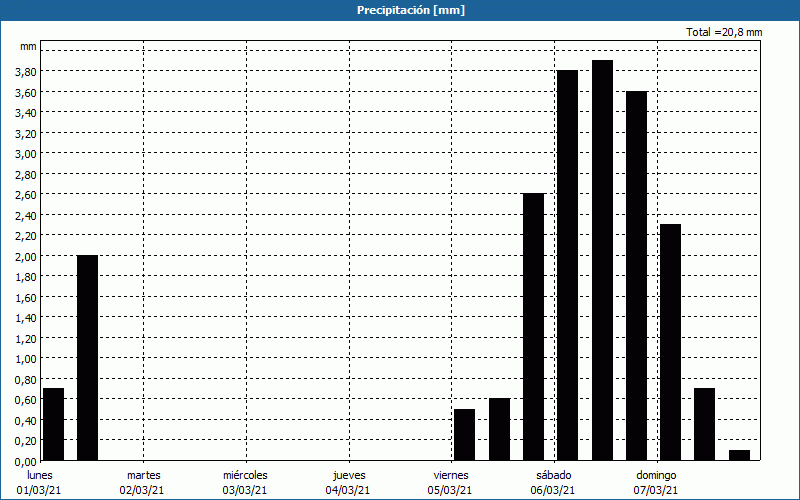Select the 2,60 mm bar on viernes
800x500 pixels.
(534, 327)
